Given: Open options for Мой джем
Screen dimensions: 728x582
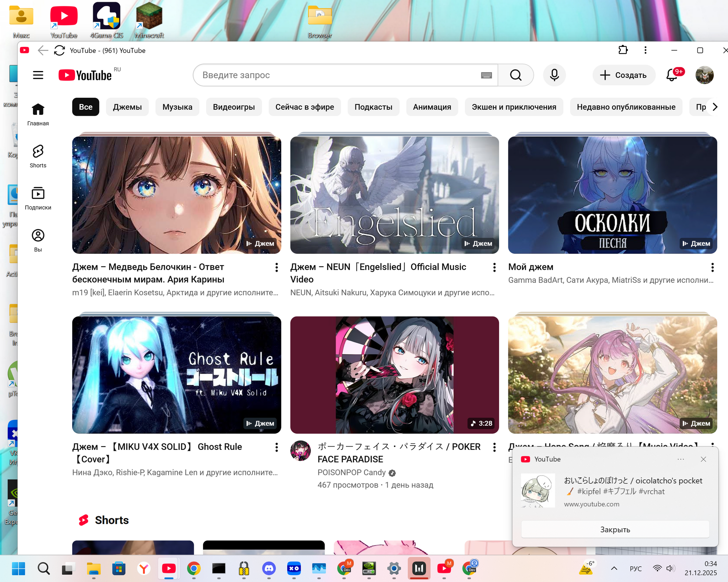Looking at the screenshot, I should click(712, 268).
